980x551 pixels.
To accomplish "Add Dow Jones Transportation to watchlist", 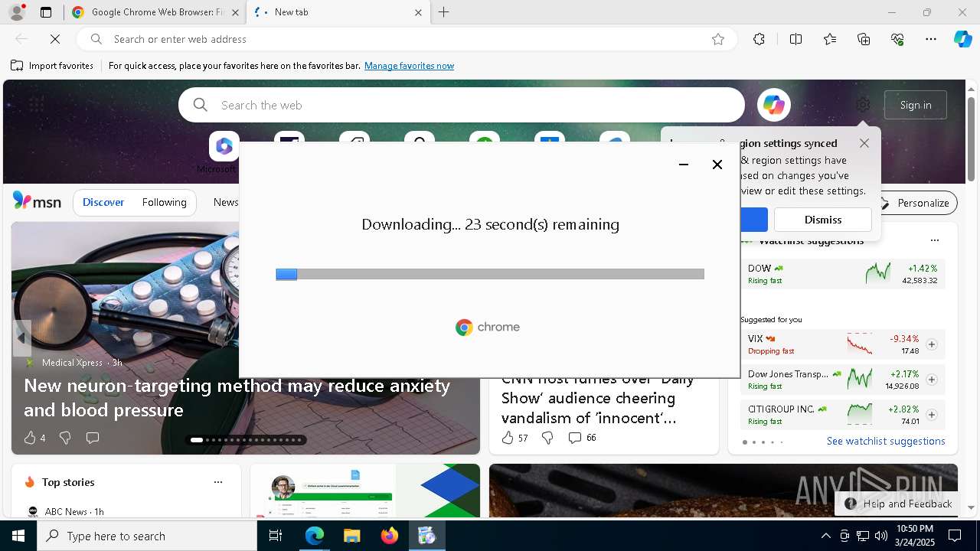I will pyautogui.click(x=932, y=380).
